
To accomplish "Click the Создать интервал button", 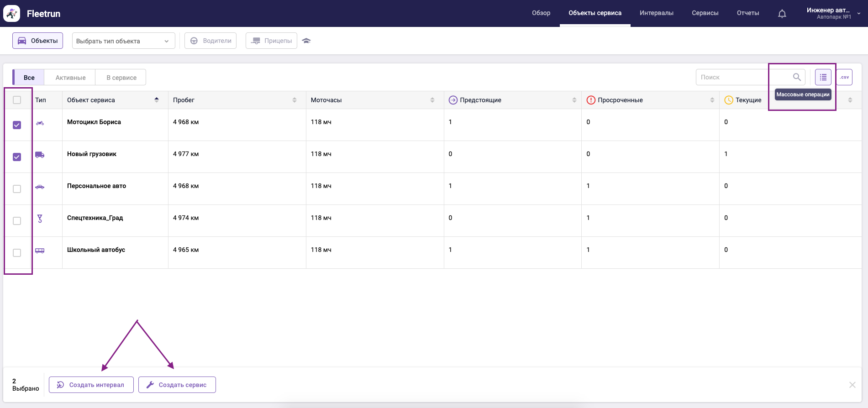I will (91, 385).
